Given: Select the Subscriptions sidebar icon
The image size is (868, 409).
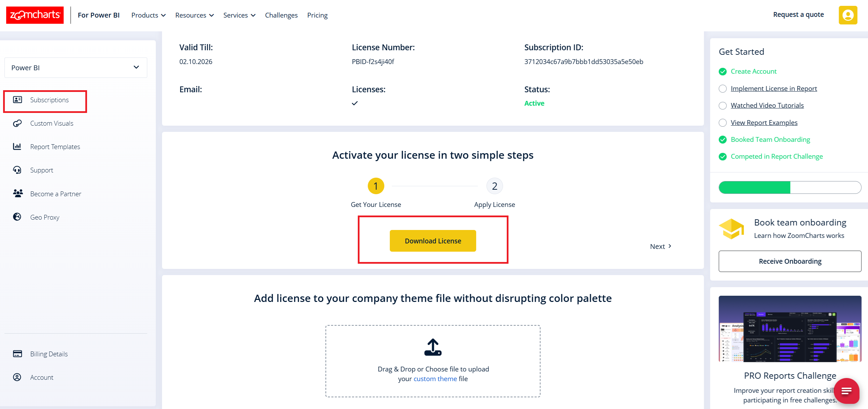Looking at the screenshot, I should [x=18, y=99].
